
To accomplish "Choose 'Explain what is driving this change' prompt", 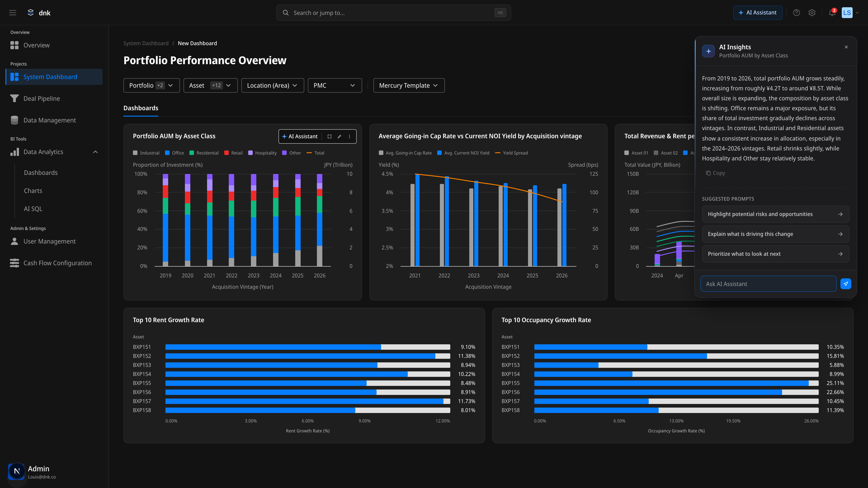I will coord(775,234).
